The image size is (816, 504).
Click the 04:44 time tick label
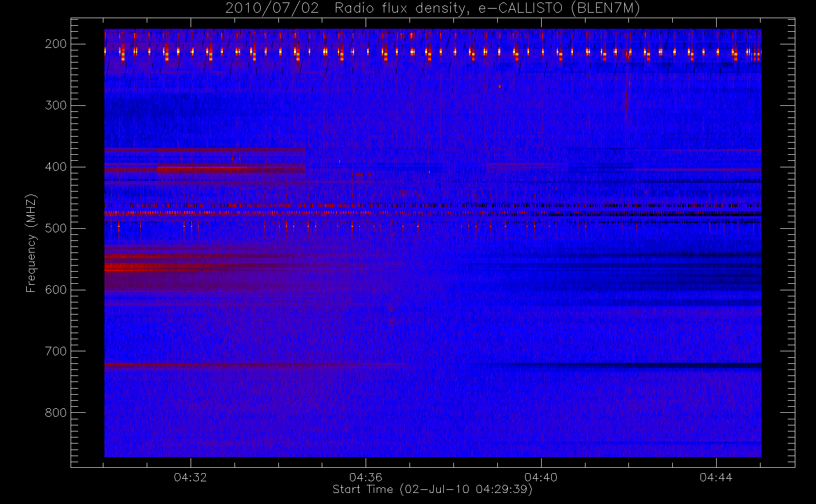716,477
